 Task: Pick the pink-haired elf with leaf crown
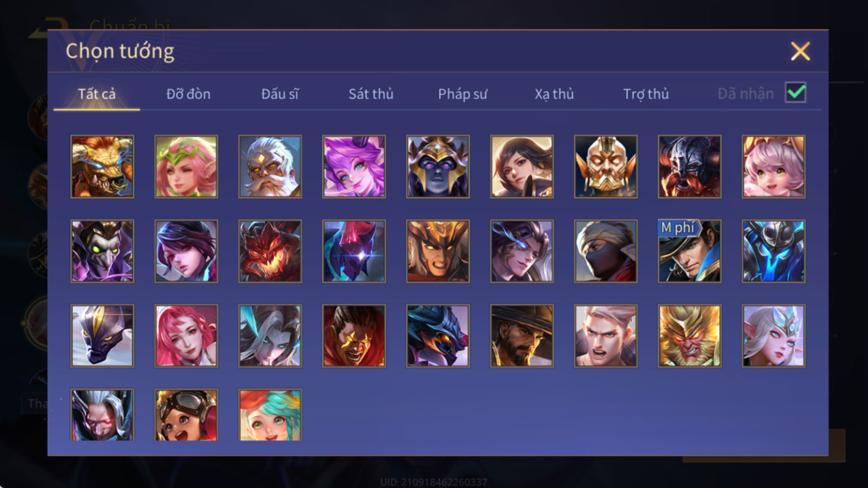[x=186, y=166]
